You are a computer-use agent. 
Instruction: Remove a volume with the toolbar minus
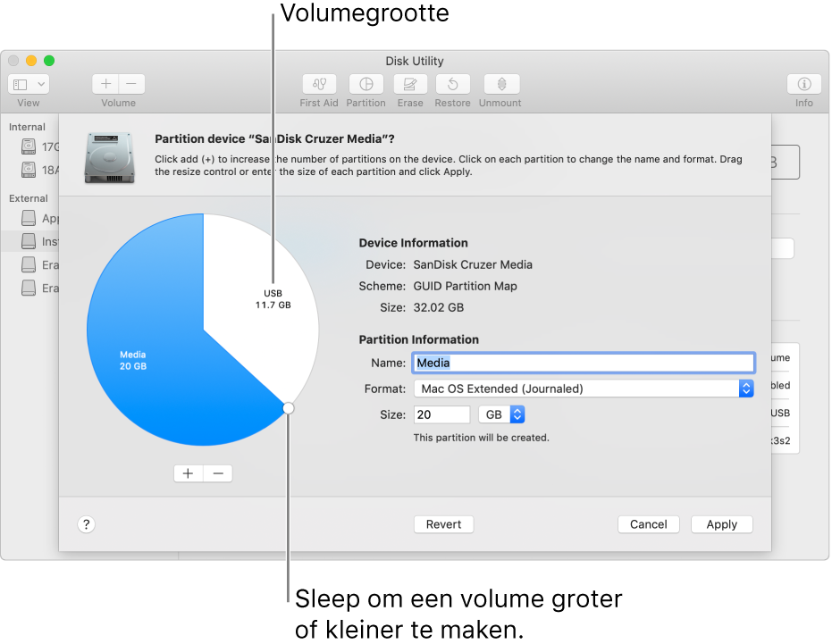[x=131, y=84]
